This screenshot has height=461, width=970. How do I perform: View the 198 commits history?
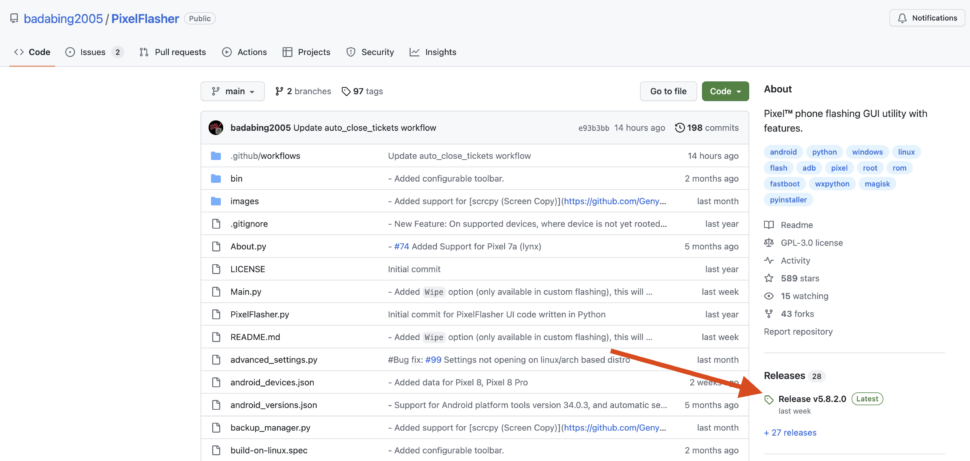tap(706, 128)
